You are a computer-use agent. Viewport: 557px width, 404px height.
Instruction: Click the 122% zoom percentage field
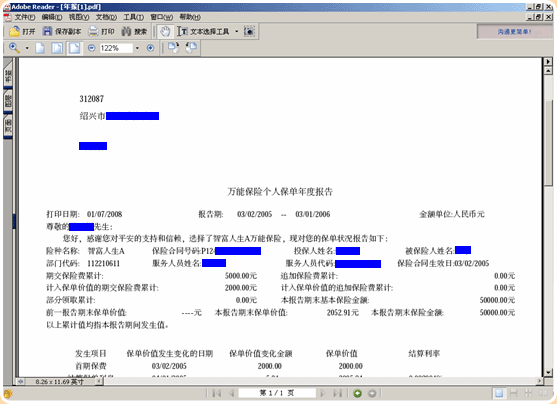click(x=116, y=48)
